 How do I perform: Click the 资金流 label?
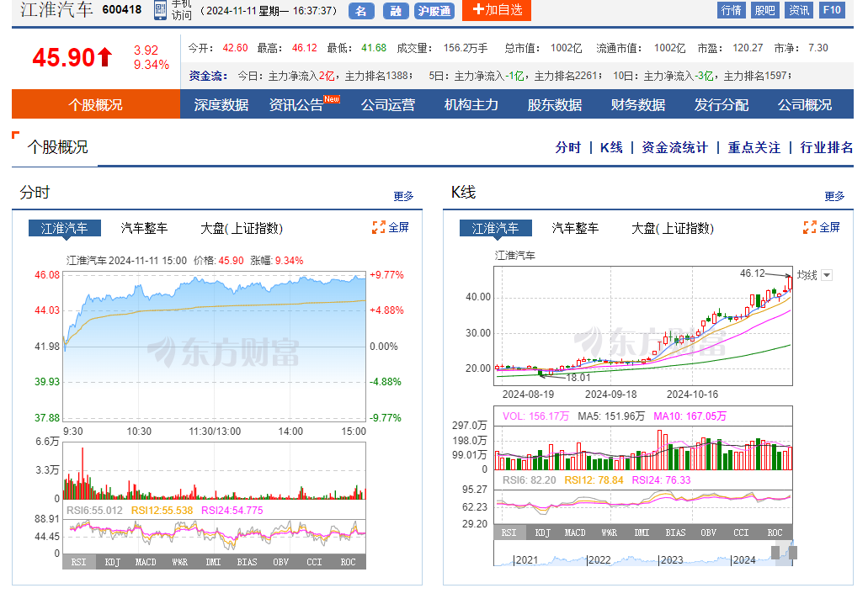pos(208,76)
